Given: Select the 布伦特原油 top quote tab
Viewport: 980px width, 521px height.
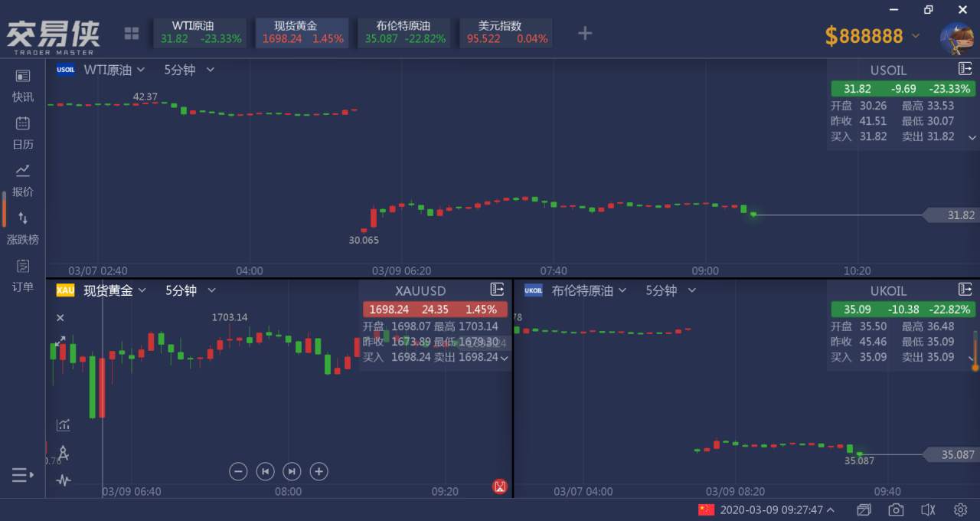Looking at the screenshot, I should (x=405, y=32).
